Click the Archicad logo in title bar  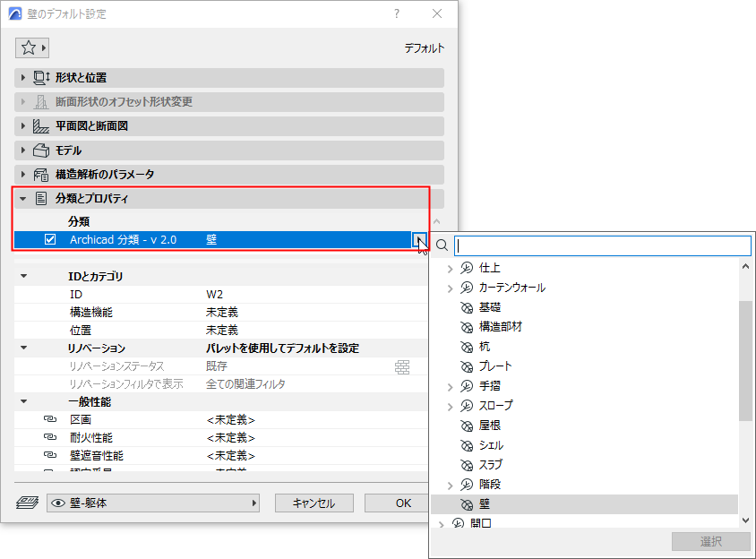tap(15, 13)
